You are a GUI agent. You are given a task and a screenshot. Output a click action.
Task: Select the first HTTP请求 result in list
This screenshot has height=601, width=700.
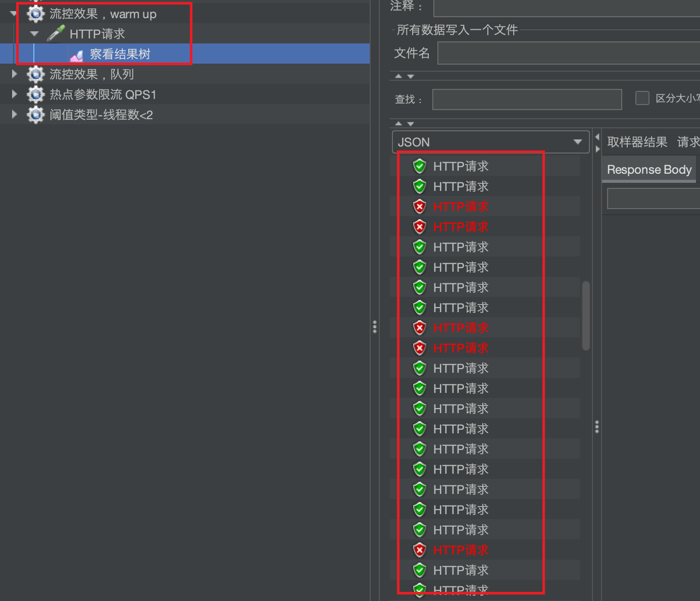click(461, 166)
